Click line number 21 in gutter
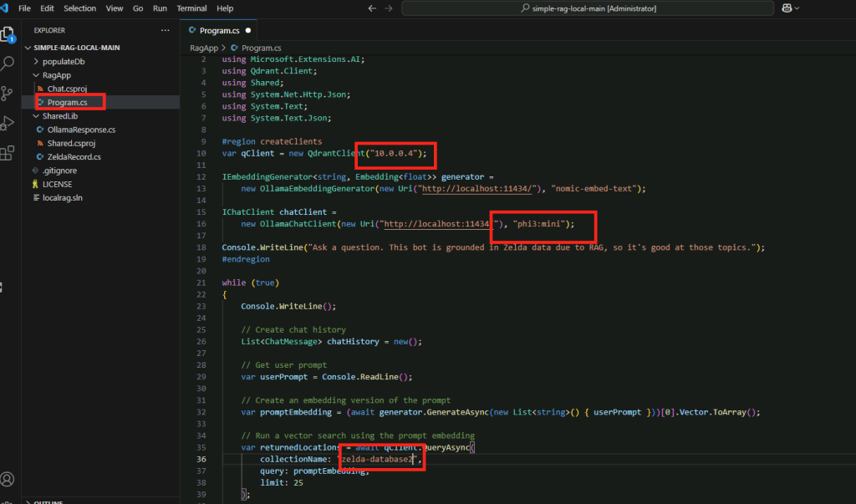The width and height of the screenshot is (856, 504). 201,283
